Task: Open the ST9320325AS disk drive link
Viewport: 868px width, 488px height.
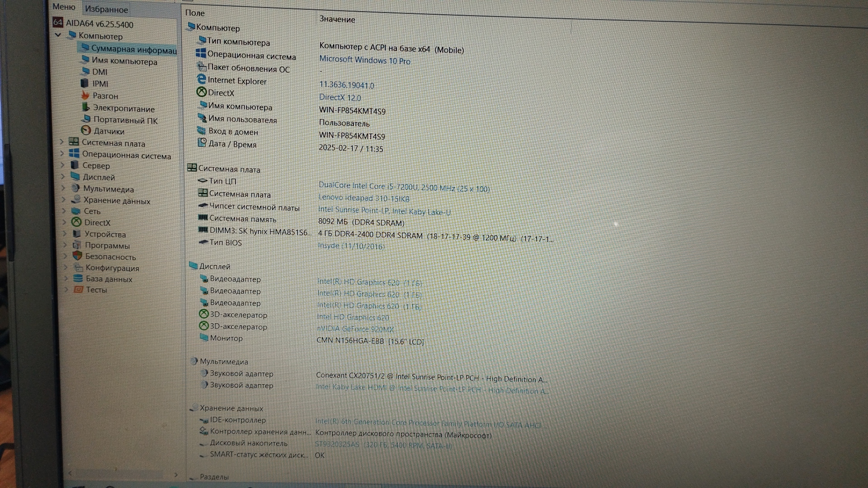Action: tap(383, 445)
